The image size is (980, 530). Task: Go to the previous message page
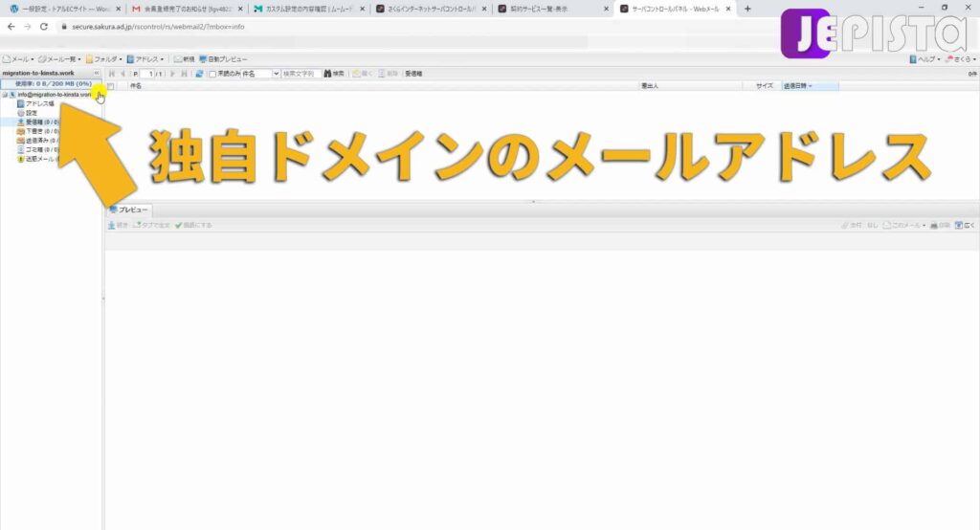click(122, 74)
